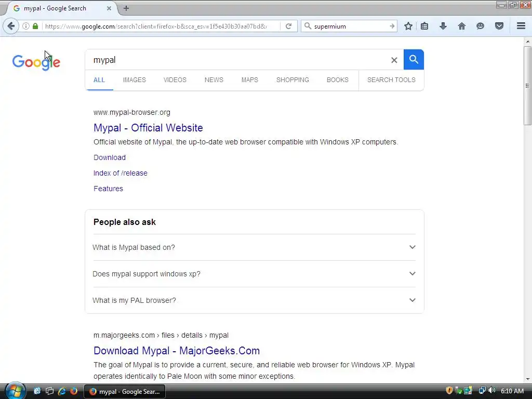Screen dimensions: 532x399
Task: Click the 6:10 AM taskbar clock
Action: pyautogui.click(x=512, y=391)
